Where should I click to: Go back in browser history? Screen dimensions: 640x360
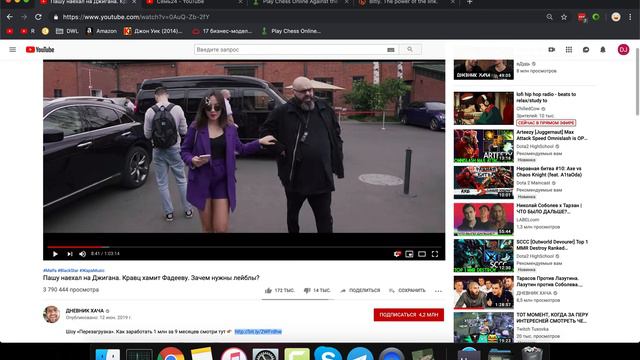pos(10,17)
